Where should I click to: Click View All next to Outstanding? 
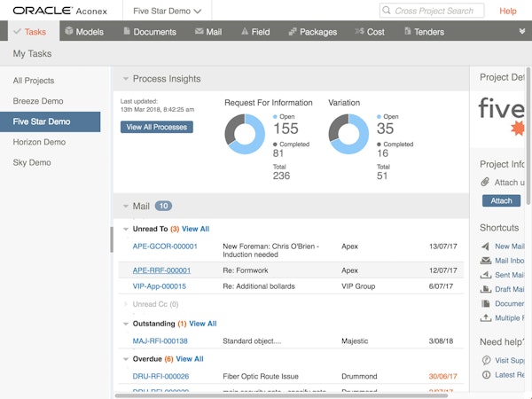coord(203,324)
